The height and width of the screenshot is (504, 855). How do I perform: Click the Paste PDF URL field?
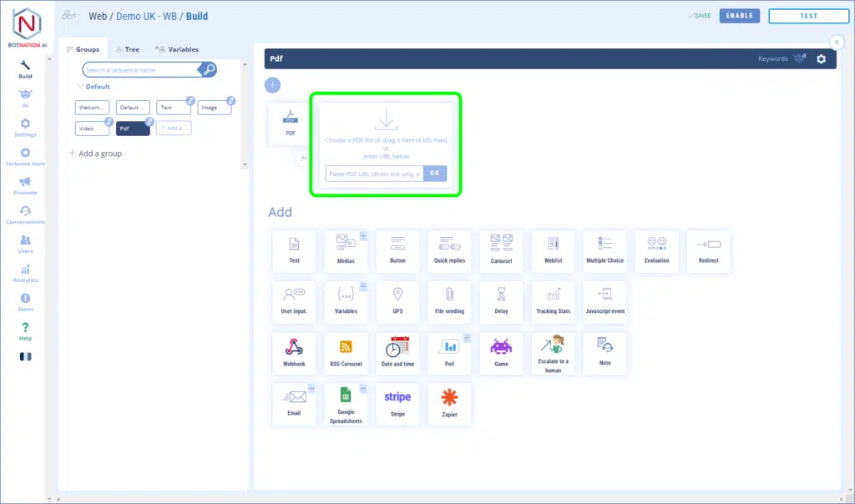(x=374, y=174)
